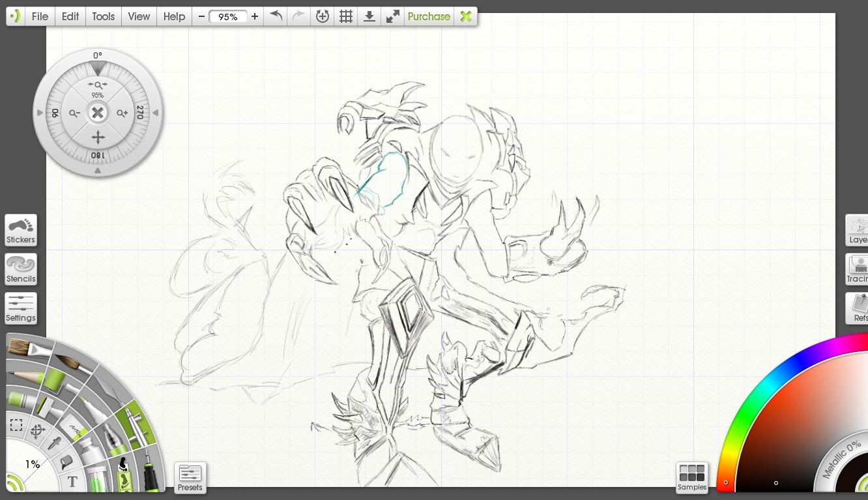This screenshot has height=500, width=868.
Task: Select the white Paint Tube tool
Action: (x=90, y=449)
